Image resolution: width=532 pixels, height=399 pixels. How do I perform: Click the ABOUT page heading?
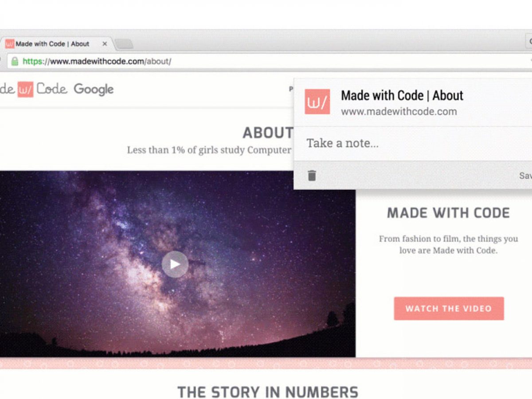point(268,133)
